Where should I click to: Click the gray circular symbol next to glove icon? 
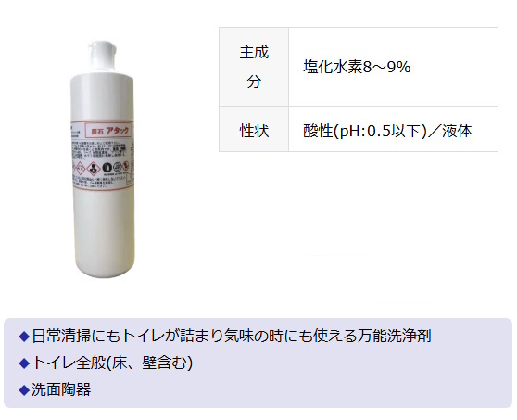(x=118, y=167)
